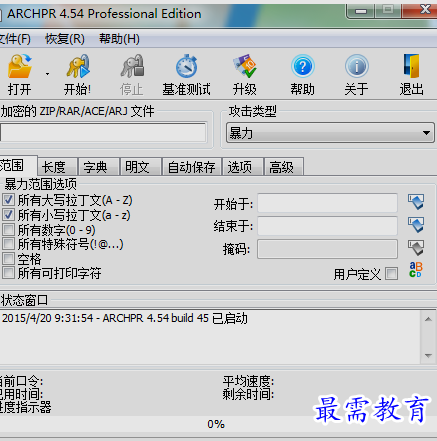Click the Open (打开) folder icon
The height and width of the screenshot is (441, 437).
coord(20,66)
